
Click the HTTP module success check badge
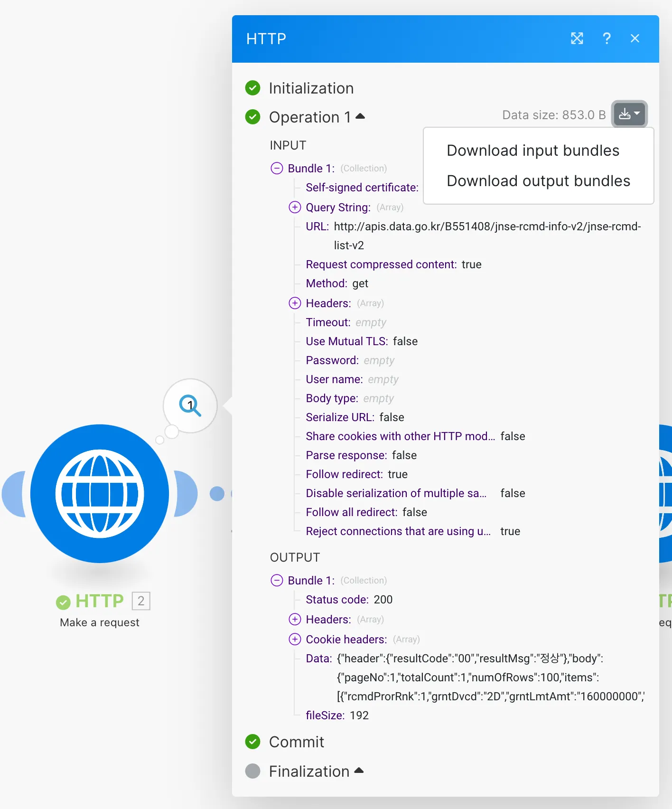63,602
